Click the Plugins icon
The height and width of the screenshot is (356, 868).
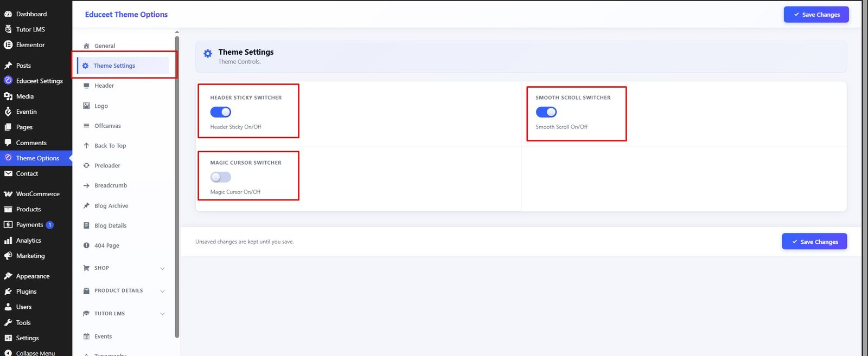[x=8, y=292]
